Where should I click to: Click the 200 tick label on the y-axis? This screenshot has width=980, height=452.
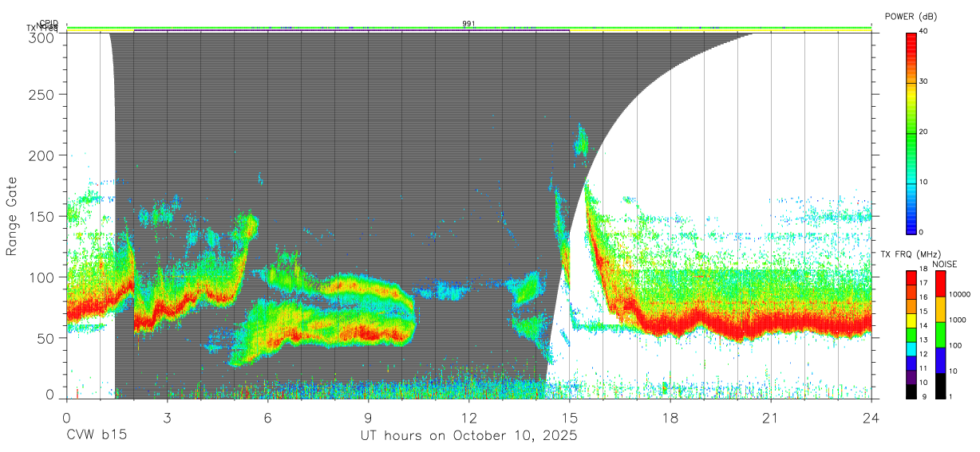coord(42,155)
